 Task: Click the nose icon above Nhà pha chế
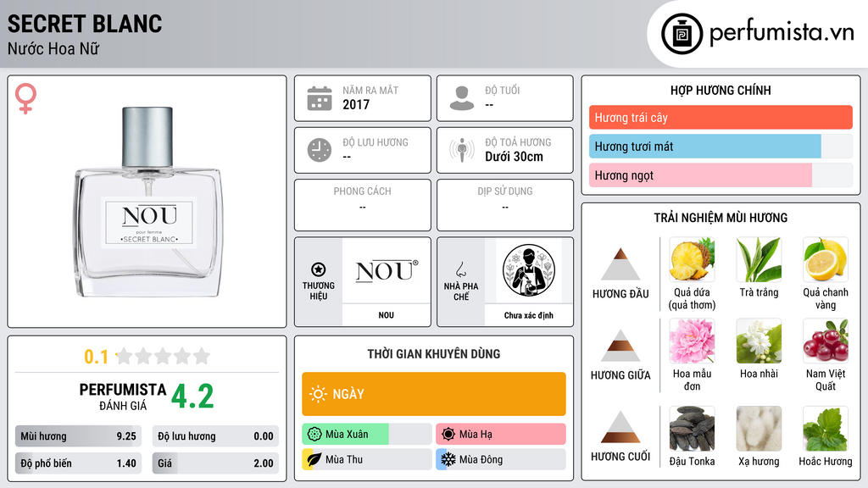460,269
